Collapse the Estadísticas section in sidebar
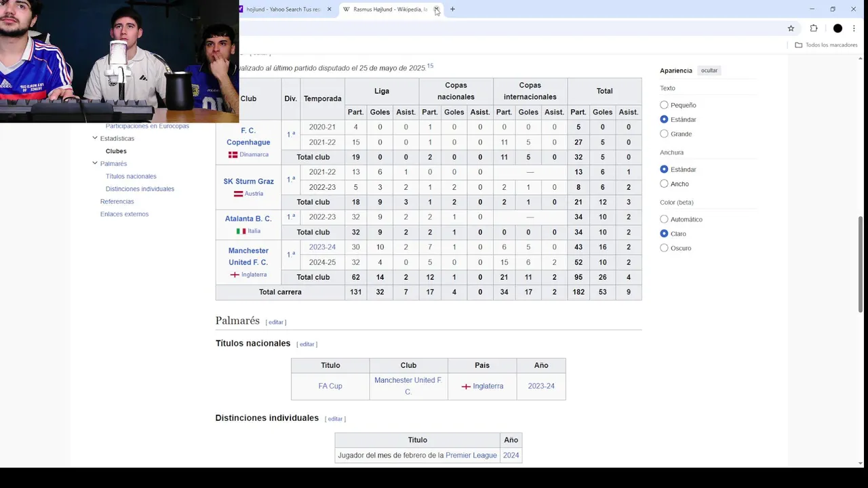 95,138
